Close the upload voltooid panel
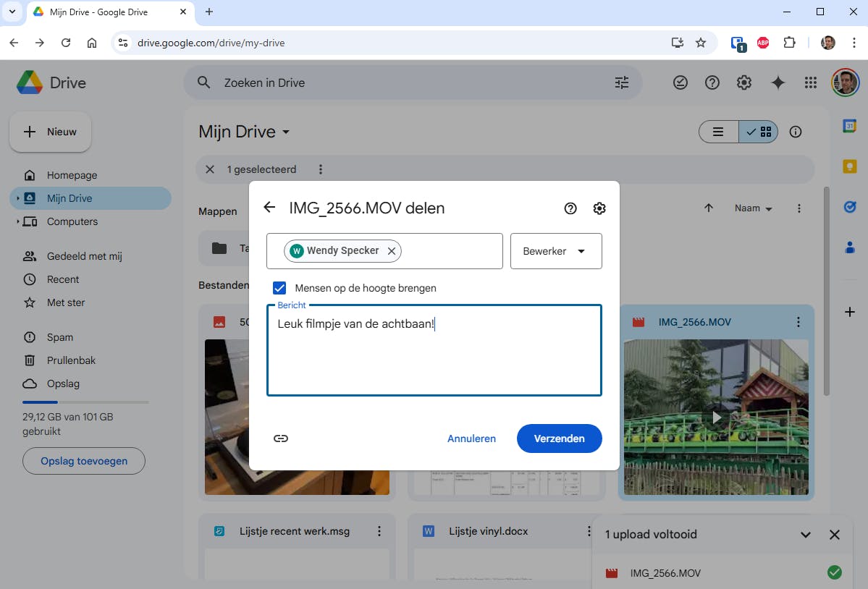Viewport: 868px width, 589px height. 835,535
